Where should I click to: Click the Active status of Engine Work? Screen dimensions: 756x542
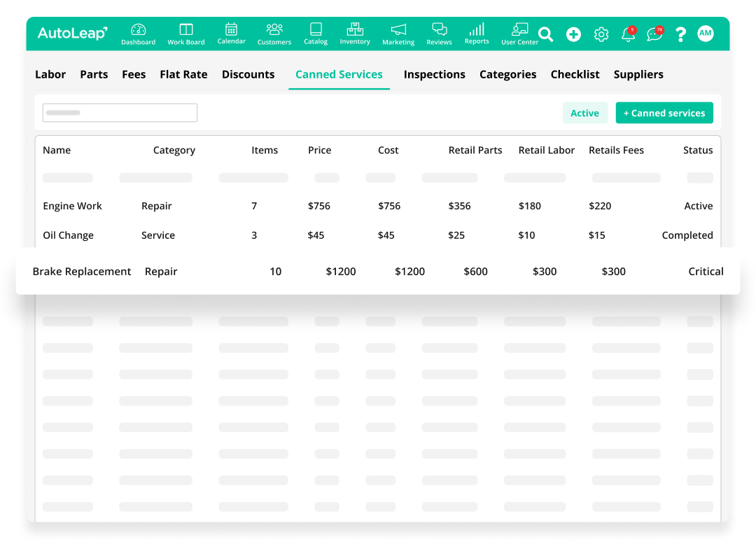[x=698, y=206]
